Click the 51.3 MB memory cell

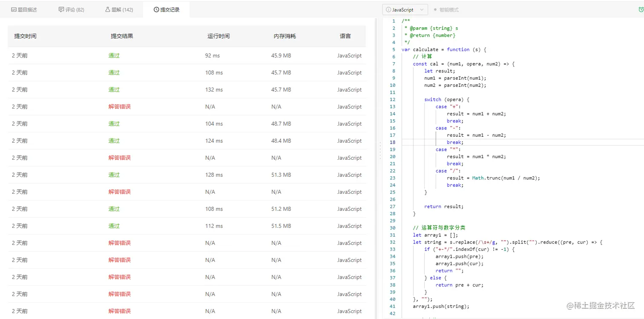281,175
